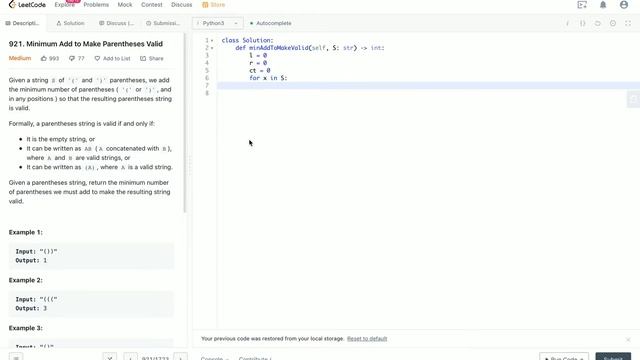This screenshot has height=360, width=640.
Task: Click the Medium difficulty label
Action: 20,58
